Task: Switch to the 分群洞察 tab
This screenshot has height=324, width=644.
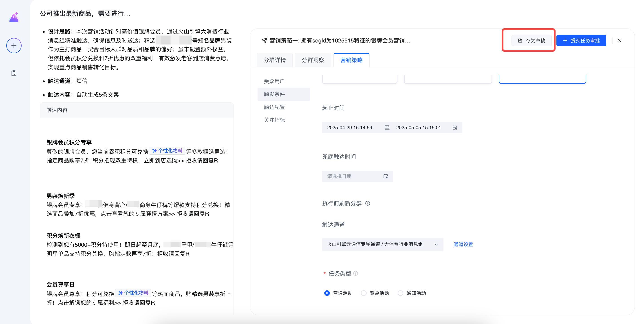Action: point(313,60)
